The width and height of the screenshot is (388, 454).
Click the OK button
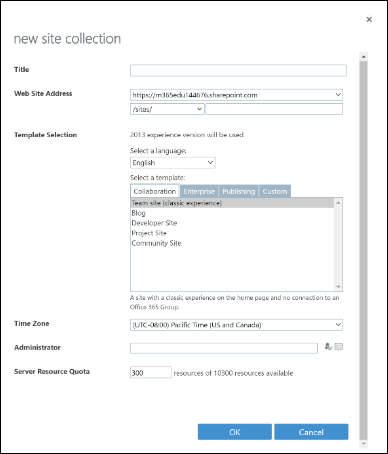point(235,432)
